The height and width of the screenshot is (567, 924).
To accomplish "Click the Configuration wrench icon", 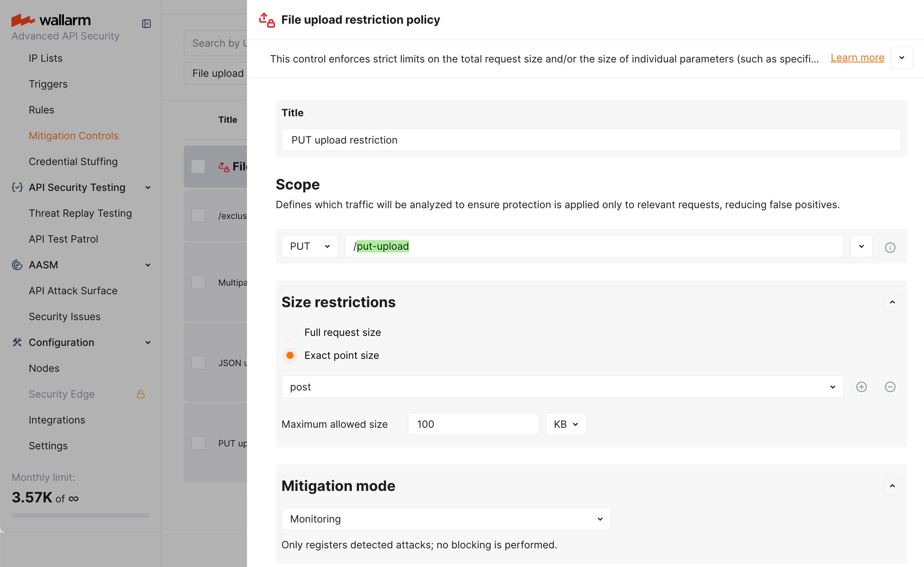I will [17, 342].
